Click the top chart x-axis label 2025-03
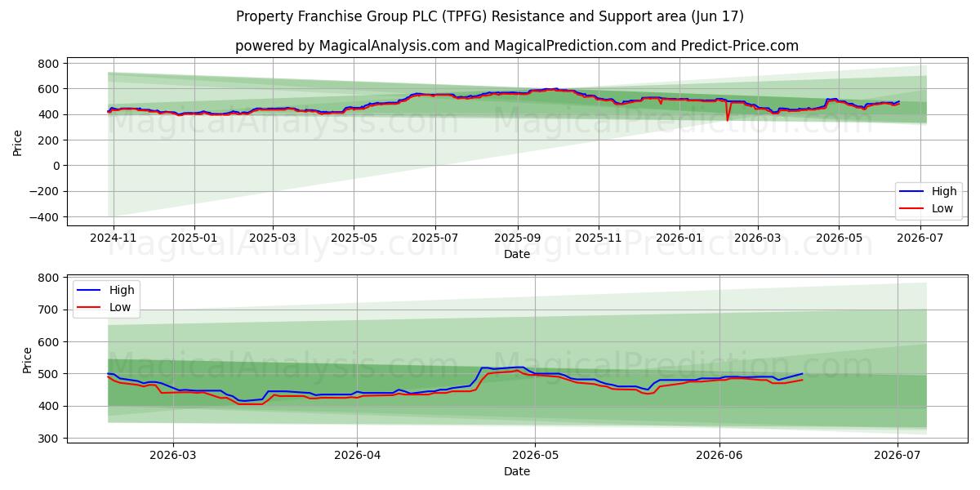Viewport: 980px width, 490px height. [x=272, y=238]
